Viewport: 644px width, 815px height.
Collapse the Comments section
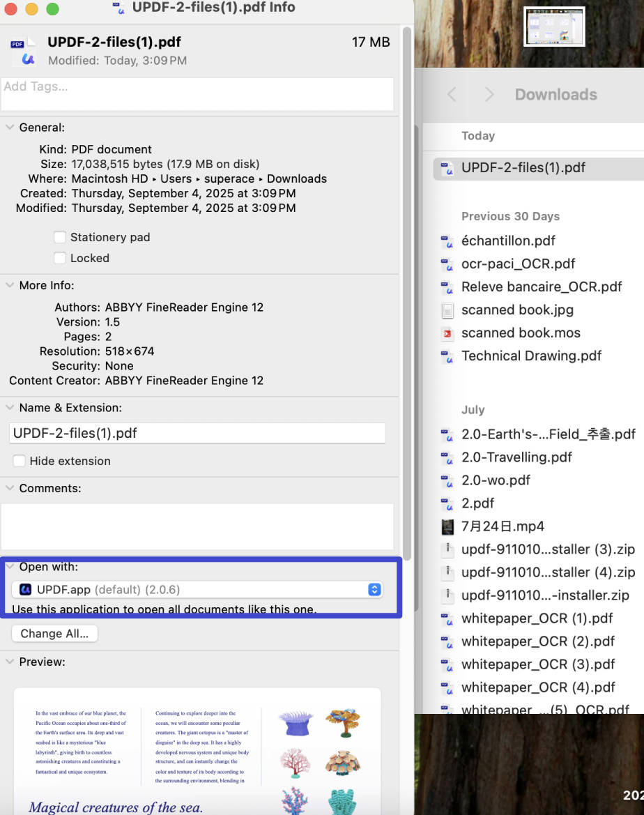coord(9,488)
